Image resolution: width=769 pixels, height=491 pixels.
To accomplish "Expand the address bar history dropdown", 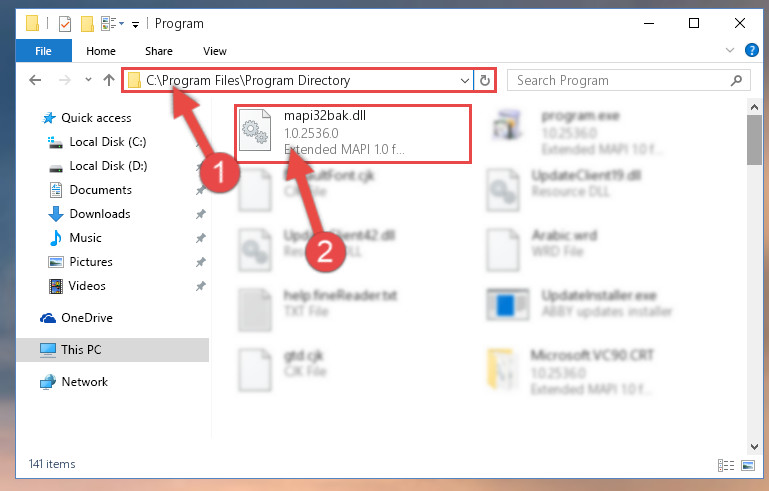I will click(x=464, y=80).
